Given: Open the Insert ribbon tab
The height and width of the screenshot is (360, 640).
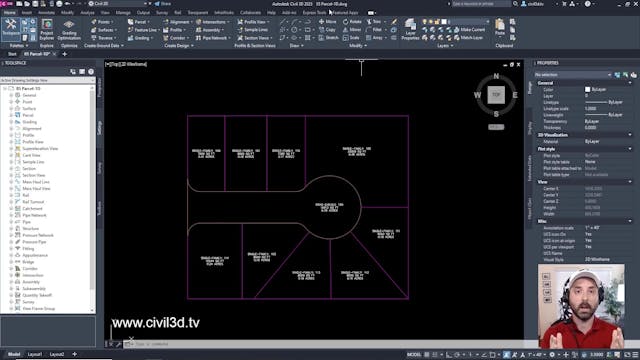Looking at the screenshot, I should pos(27,13).
